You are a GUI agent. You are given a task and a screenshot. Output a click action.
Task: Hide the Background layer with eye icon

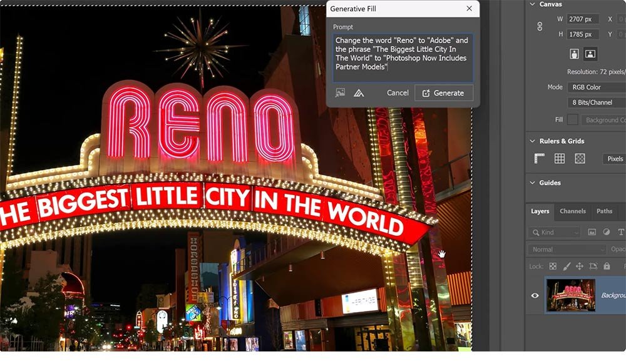coord(535,295)
